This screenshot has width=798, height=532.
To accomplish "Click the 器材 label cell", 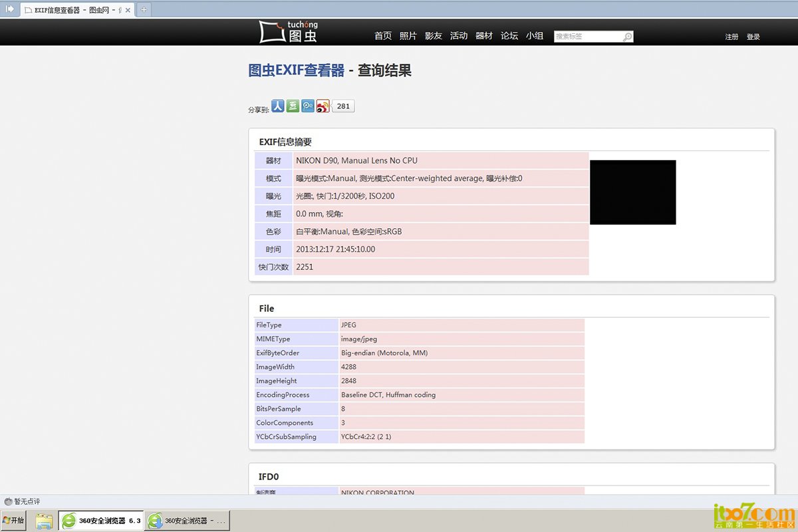I will [x=273, y=160].
